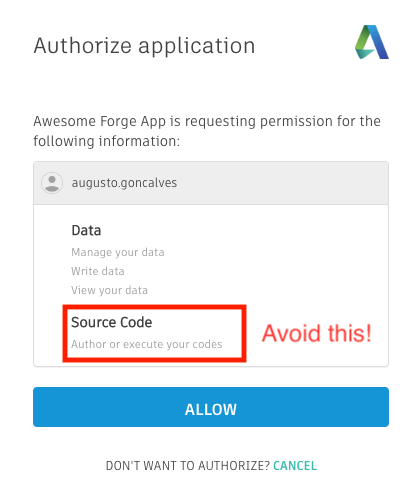Click the Autodesk logo icon

372,42
